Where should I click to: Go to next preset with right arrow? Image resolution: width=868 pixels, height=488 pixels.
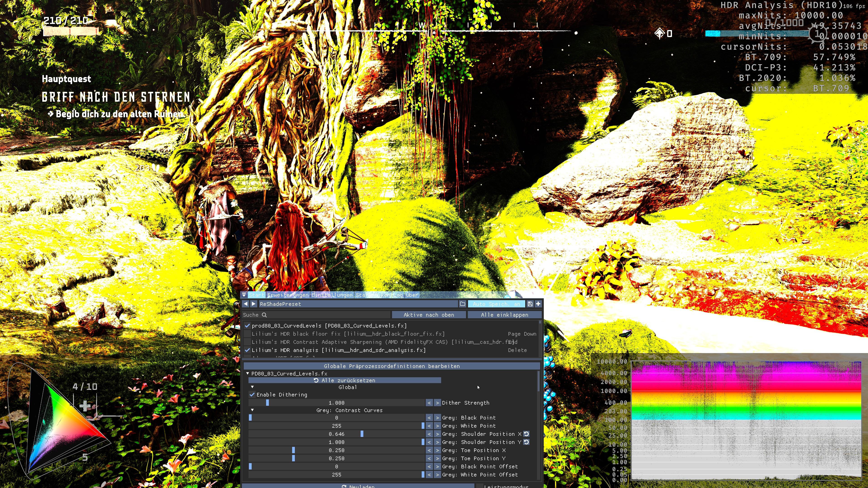(x=254, y=304)
